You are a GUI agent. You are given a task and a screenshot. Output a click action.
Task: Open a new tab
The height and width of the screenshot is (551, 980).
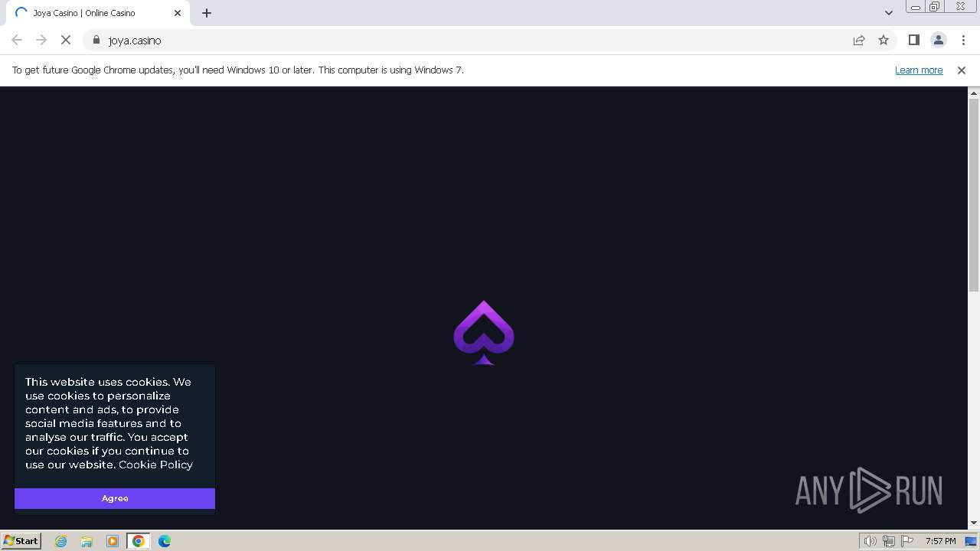207,13
